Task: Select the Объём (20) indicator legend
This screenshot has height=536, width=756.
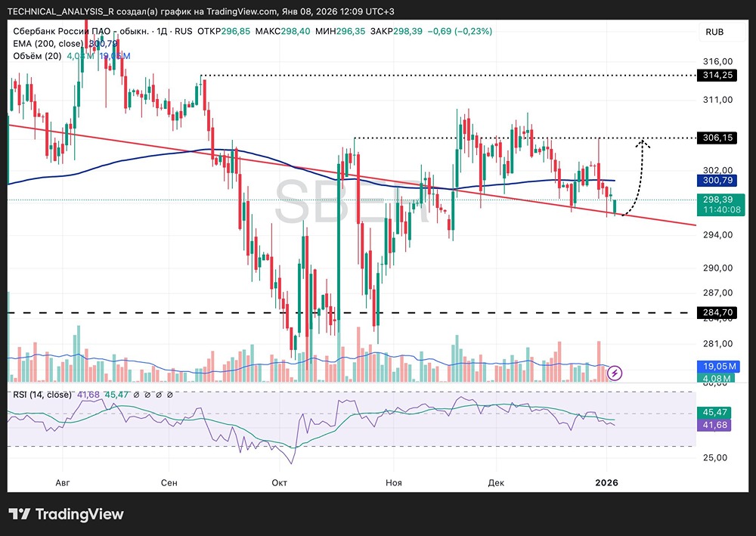Action: (x=37, y=56)
